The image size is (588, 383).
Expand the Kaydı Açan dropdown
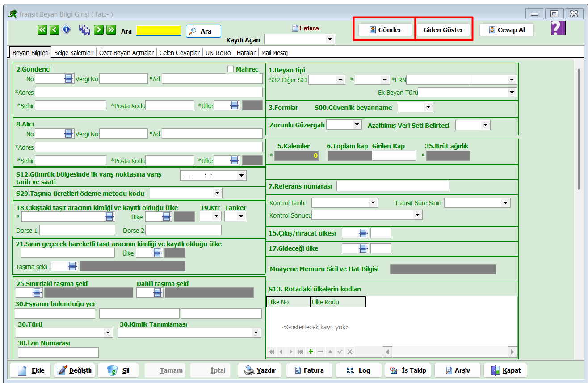[330, 39]
